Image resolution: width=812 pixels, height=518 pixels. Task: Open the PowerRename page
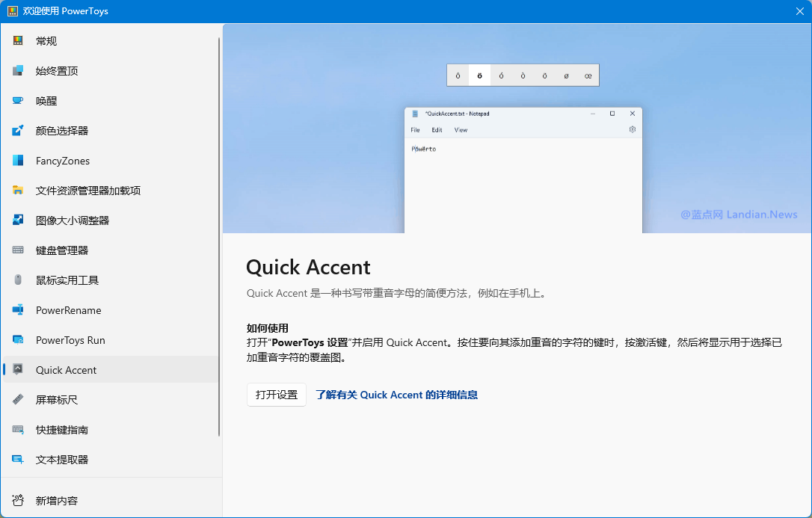111,310
